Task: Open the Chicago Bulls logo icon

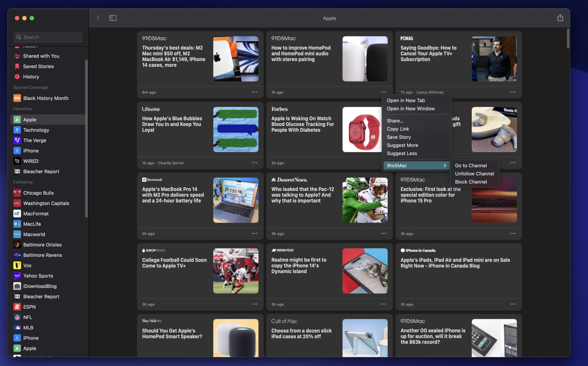Action: coord(17,193)
